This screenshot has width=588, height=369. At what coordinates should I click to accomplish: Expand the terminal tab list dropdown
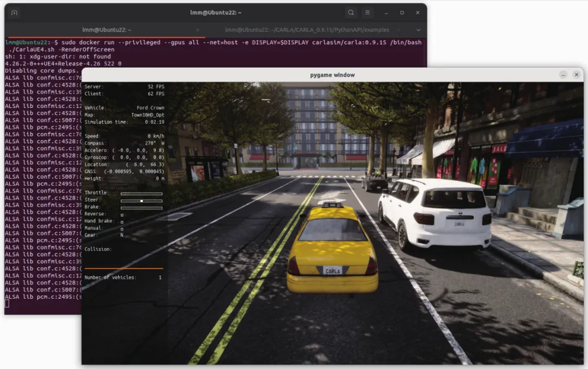(x=419, y=30)
